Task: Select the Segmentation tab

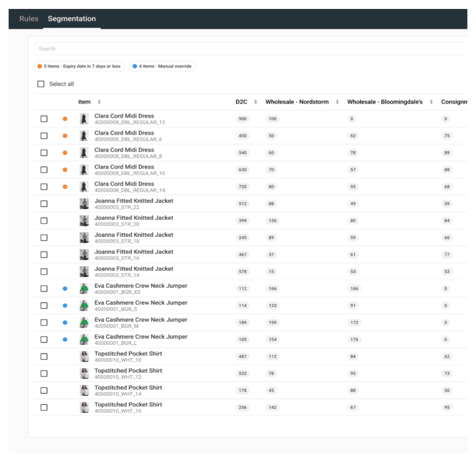Action: click(x=71, y=19)
